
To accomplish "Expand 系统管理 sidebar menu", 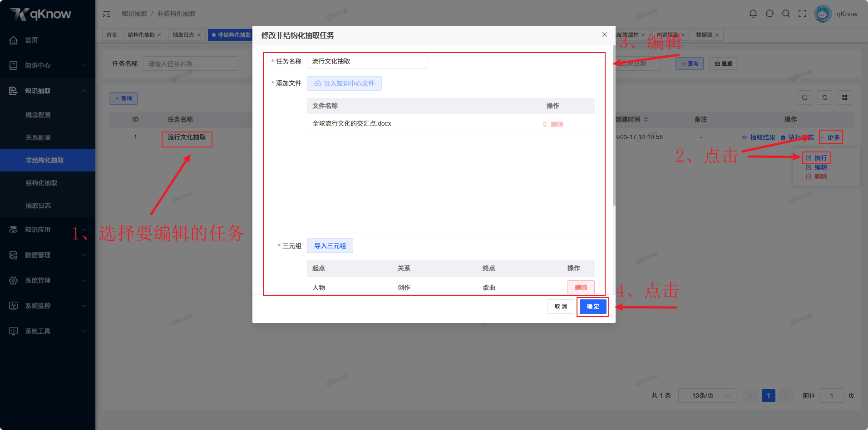I will tap(48, 280).
